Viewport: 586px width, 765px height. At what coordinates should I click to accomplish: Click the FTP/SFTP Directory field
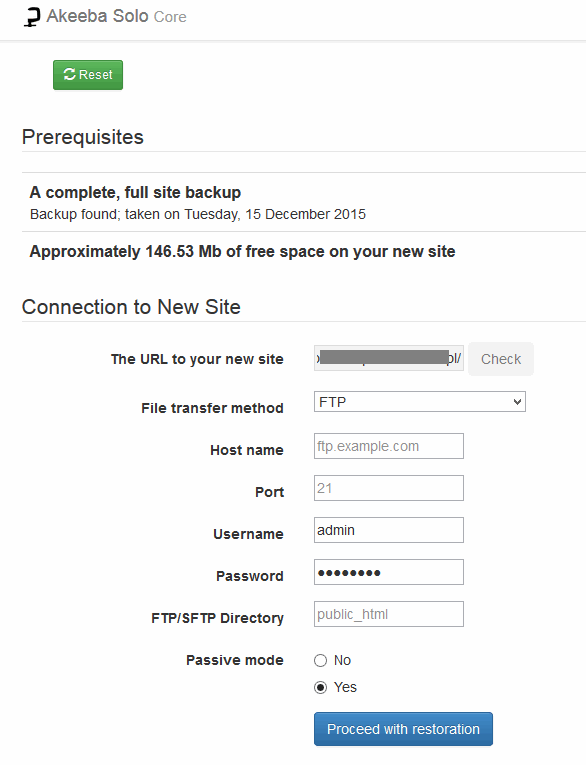coord(389,614)
